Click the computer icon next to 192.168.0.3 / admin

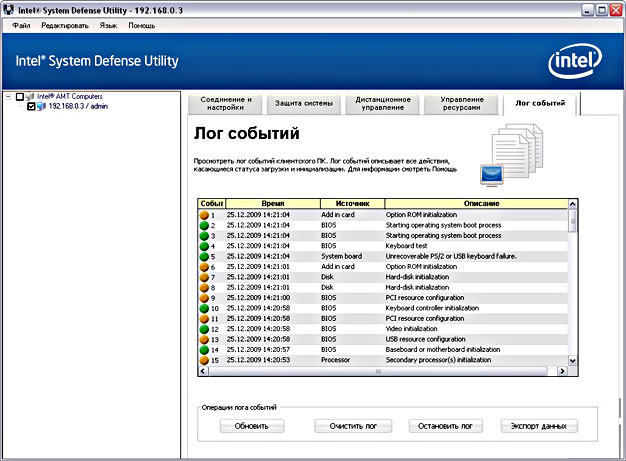42,106
